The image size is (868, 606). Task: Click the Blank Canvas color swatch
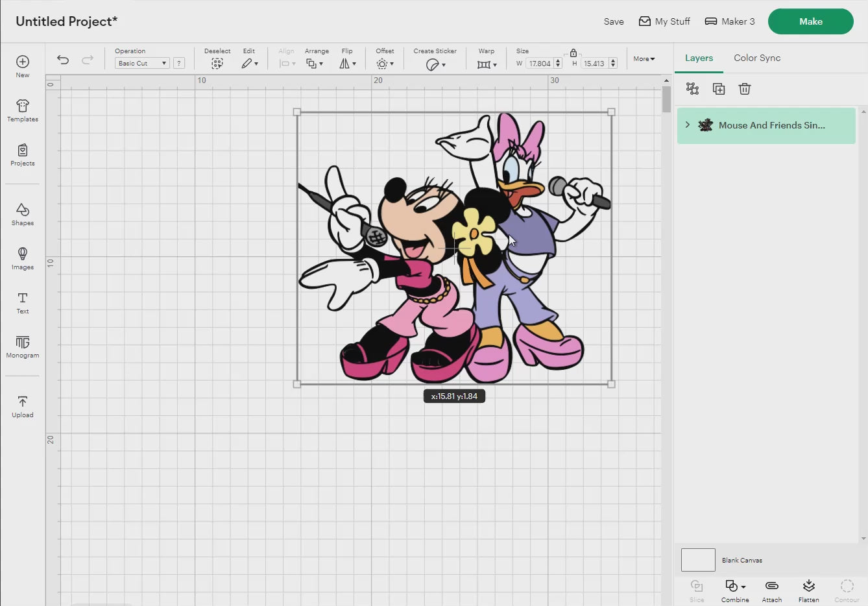coord(698,560)
